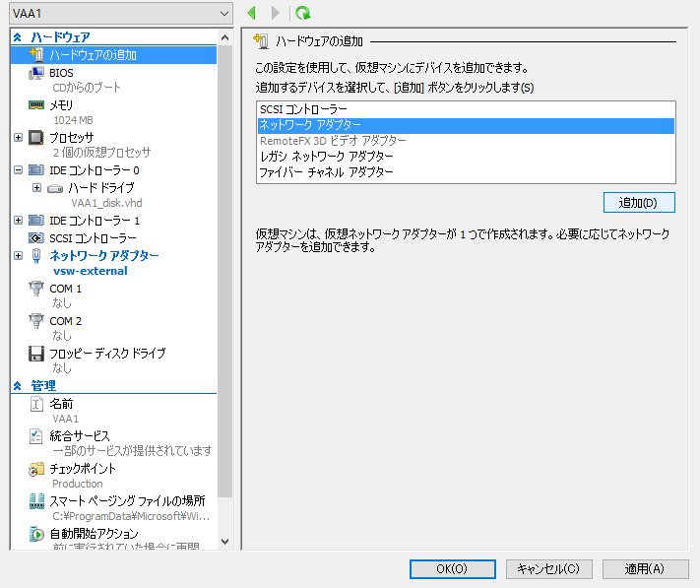
Task: Click the tree scrollbar up arrow
Action: click(x=225, y=37)
